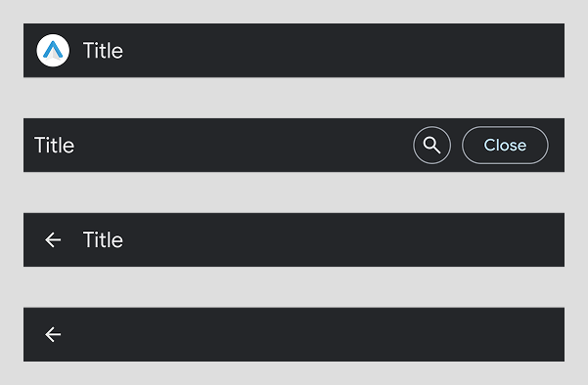Click the gap between search and Close buttons

[x=456, y=145]
